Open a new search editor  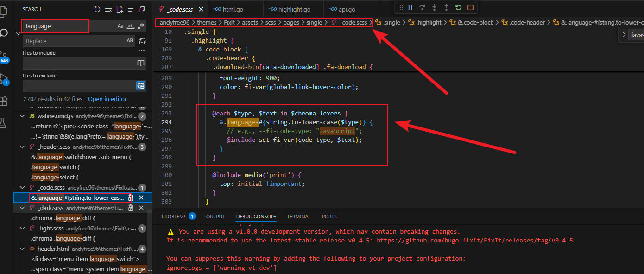(120, 9)
